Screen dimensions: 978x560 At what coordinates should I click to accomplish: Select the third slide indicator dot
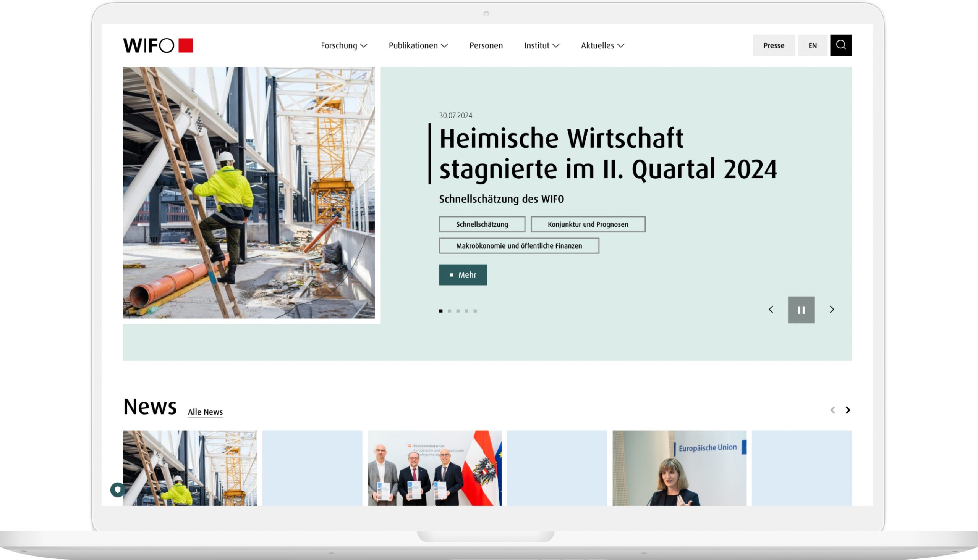point(458,311)
